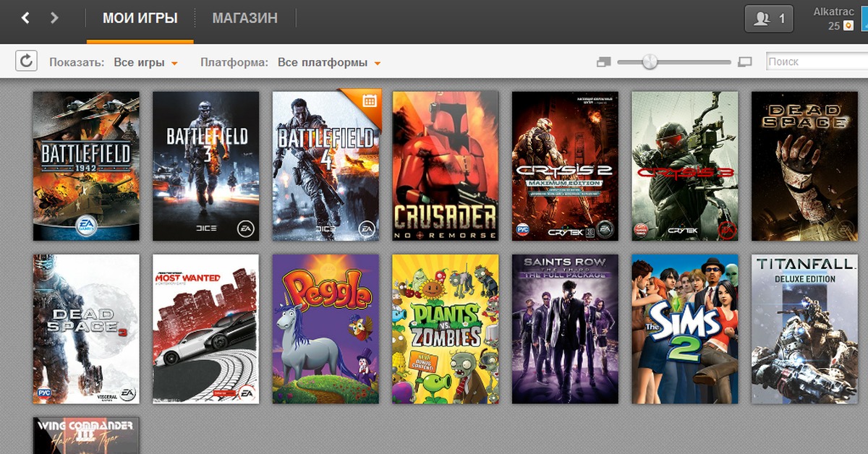Screen dimensions: 868x454
Task: Switch to the Магазин tab
Action: (x=244, y=19)
